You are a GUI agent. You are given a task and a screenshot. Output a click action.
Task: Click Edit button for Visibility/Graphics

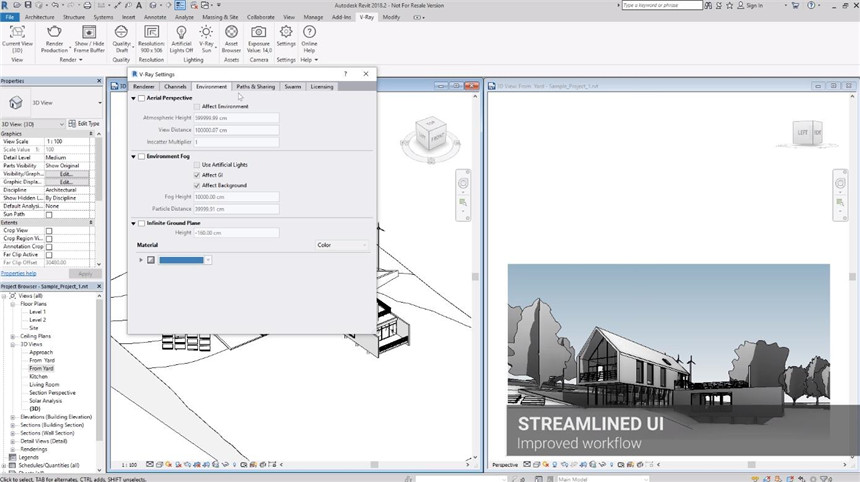coord(67,174)
